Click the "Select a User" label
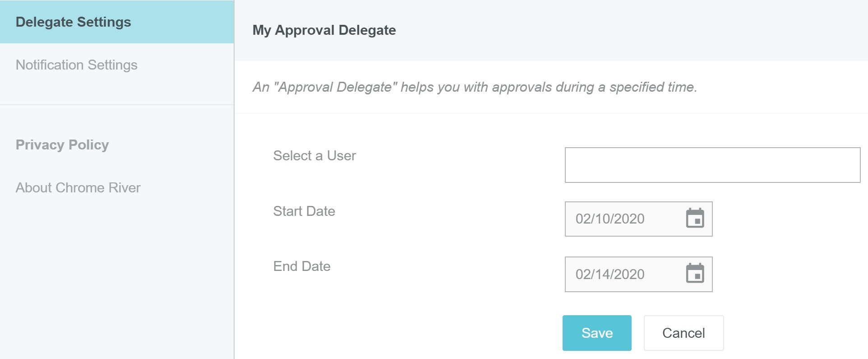Screen dimensions: 868x359 tap(314, 156)
